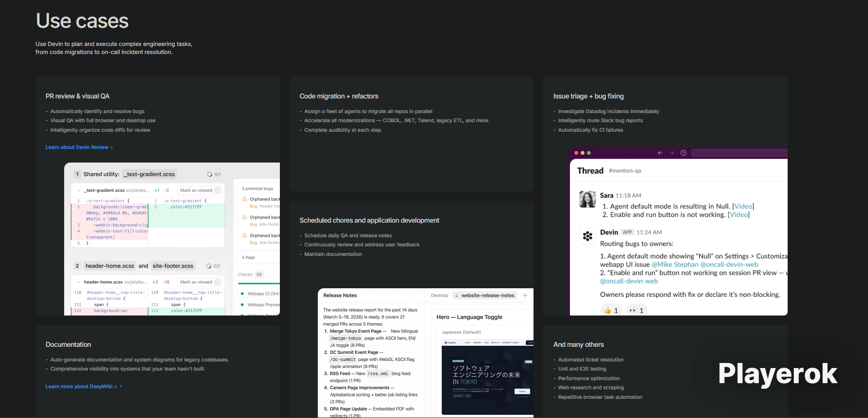Click the plus icon beside website-release-notes

click(525, 295)
